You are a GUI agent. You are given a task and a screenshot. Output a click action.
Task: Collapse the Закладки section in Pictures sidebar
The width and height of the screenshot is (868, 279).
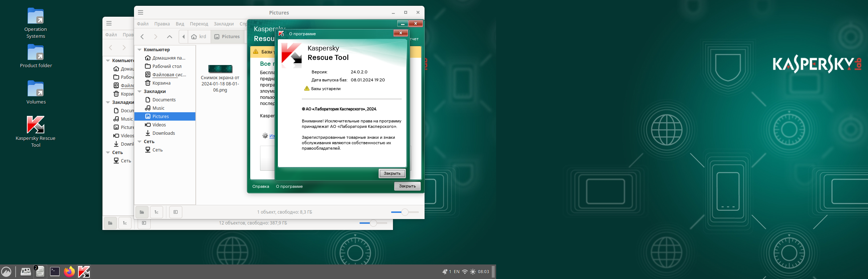click(x=139, y=92)
